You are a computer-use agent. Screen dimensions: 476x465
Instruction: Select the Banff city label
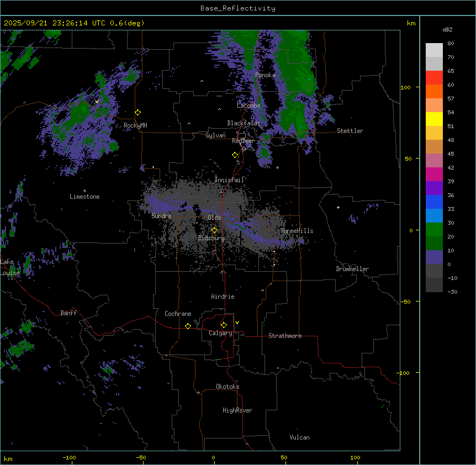pos(68,313)
